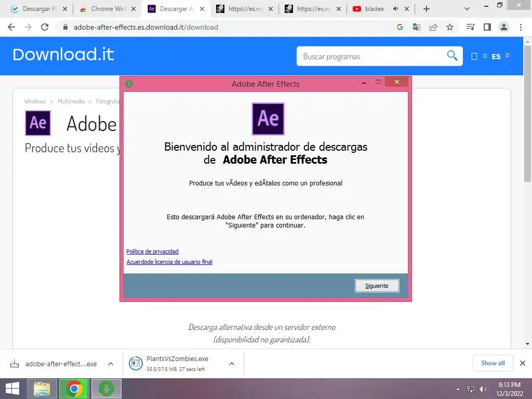The height and width of the screenshot is (399, 532).
Task: Click the Google icon in address bar
Action: 400,27
